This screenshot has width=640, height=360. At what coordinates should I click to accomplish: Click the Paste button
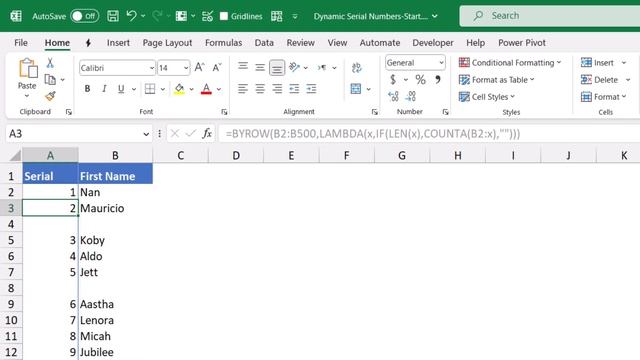tap(27, 73)
